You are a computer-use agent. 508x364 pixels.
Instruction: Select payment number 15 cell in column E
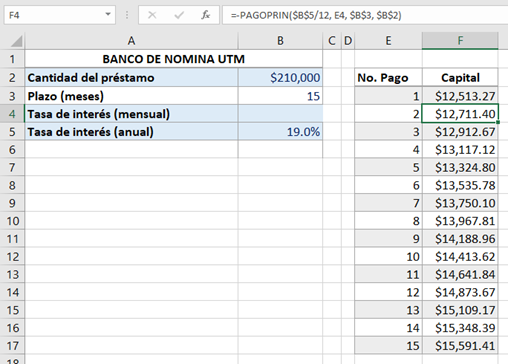point(388,346)
